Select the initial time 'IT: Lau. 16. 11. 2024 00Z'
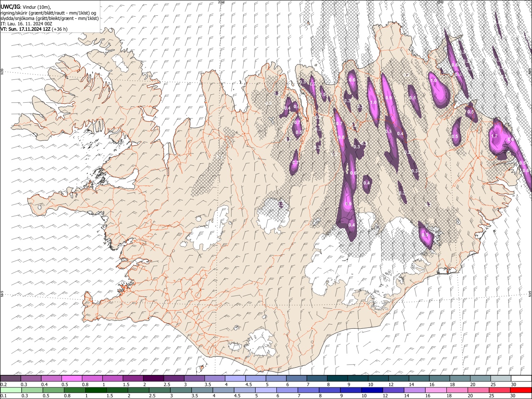The image size is (532, 399). coord(26,24)
